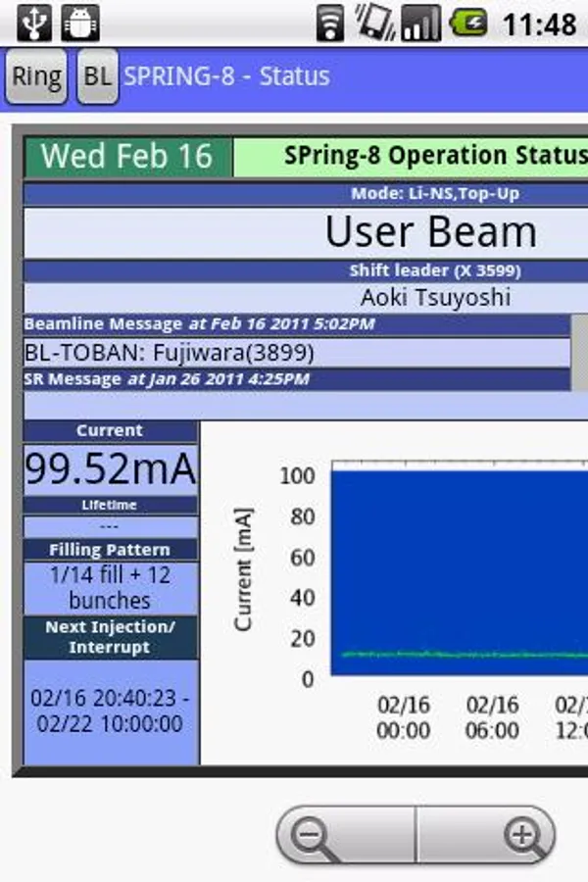This screenshot has width=588, height=882.
Task: Tap the battery charging icon
Action: click(468, 24)
